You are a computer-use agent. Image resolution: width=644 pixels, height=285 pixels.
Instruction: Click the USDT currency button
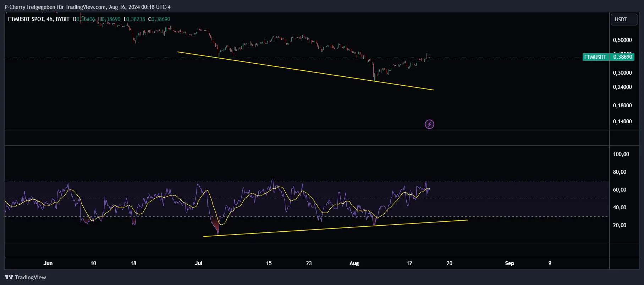[x=624, y=20]
